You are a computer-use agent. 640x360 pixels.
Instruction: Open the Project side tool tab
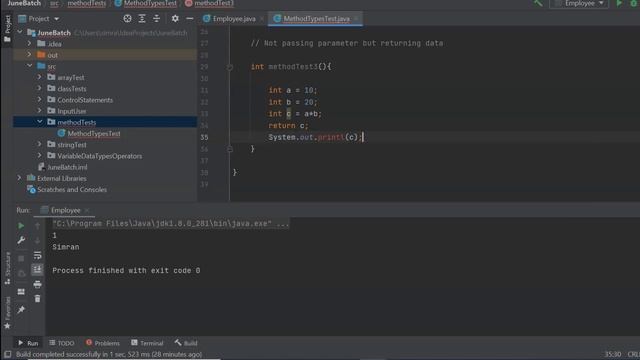(x=7, y=28)
